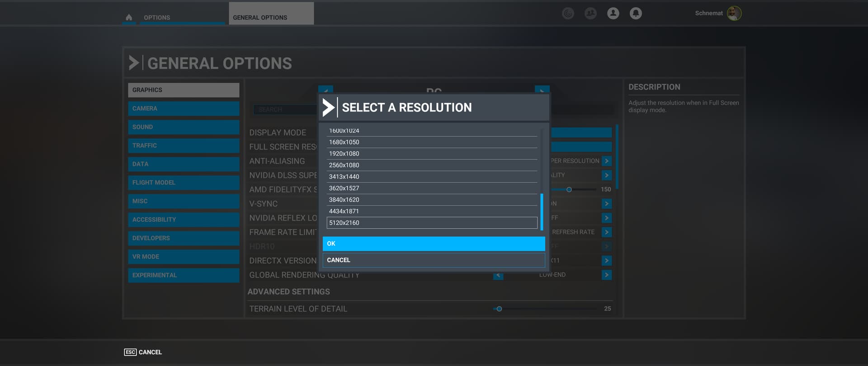This screenshot has height=366, width=868.
Task: Open the notifications bell icon
Action: [x=636, y=14]
